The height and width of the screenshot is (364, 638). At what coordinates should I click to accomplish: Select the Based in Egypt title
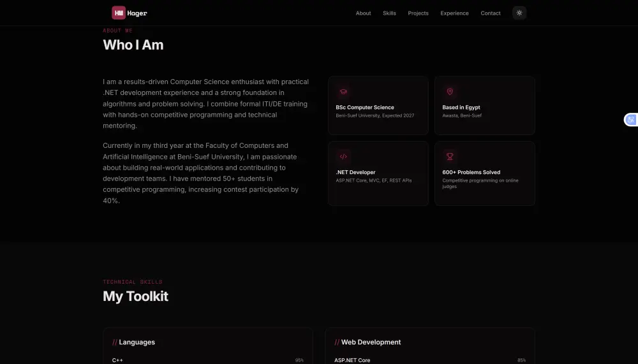[461, 107]
